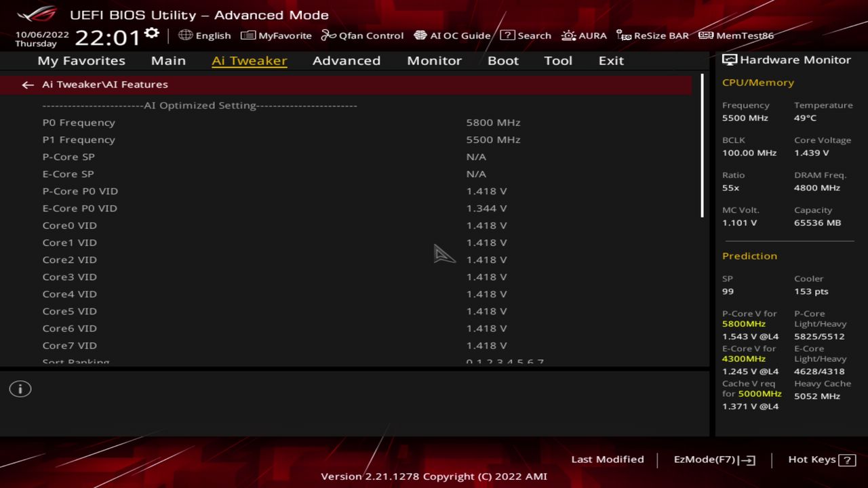868x488 pixels.
Task: Select the P-Core P0 VID row
Action: pyautogui.click(x=353, y=191)
